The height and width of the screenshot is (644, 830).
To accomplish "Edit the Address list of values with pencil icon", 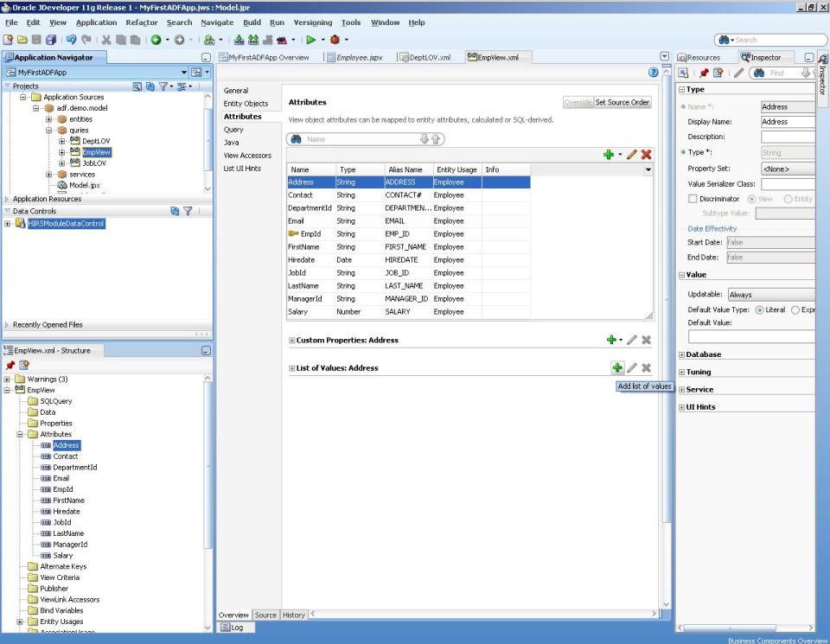I will click(631, 367).
